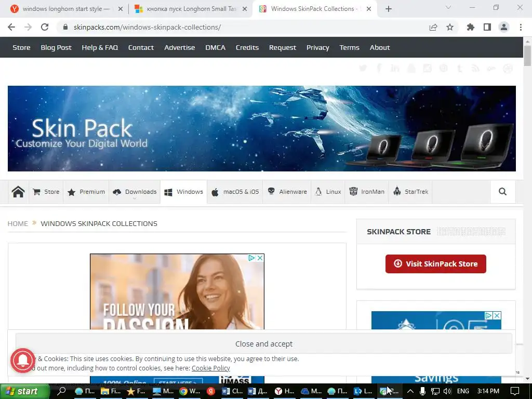The height and width of the screenshot is (399, 532).
Task: Close the Follow Your Passion ad
Action: (x=260, y=258)
